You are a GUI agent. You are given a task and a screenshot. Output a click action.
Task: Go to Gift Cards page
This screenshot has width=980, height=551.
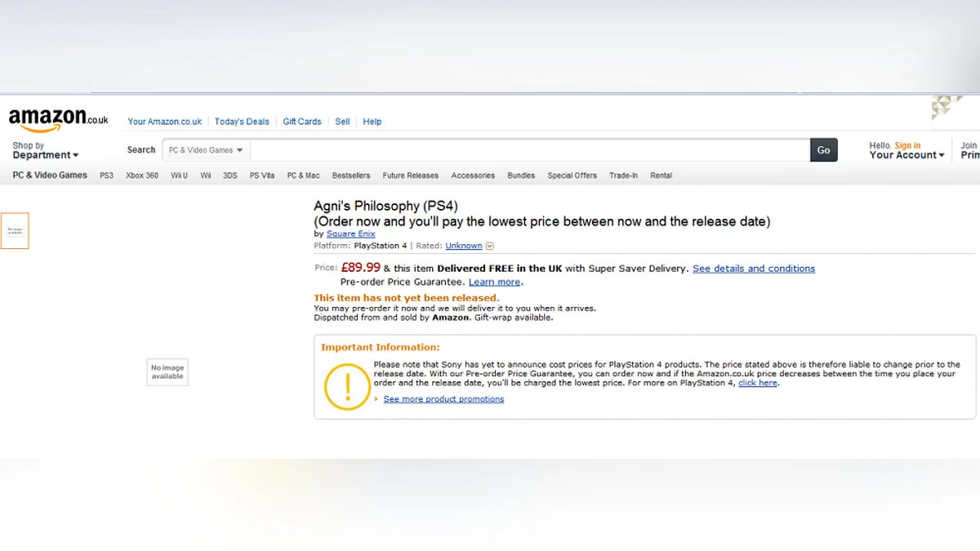302,122
